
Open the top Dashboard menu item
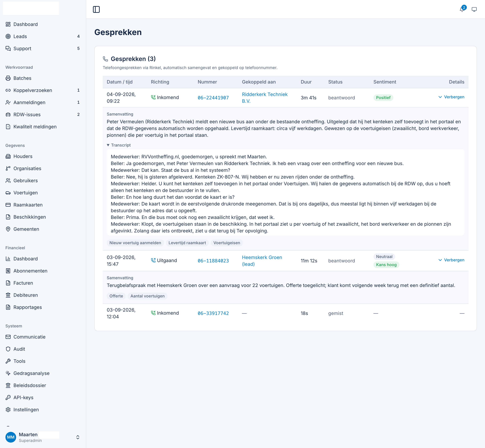pos(43,24)
